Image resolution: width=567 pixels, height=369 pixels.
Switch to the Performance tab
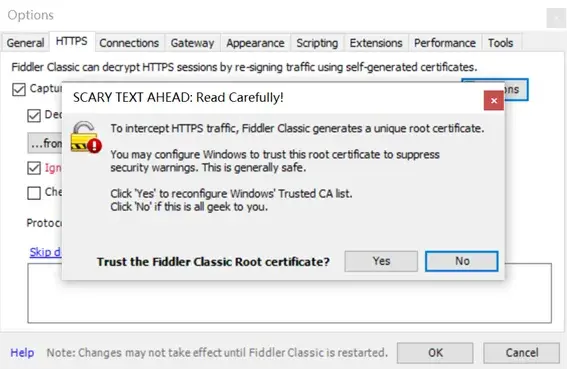445,43
